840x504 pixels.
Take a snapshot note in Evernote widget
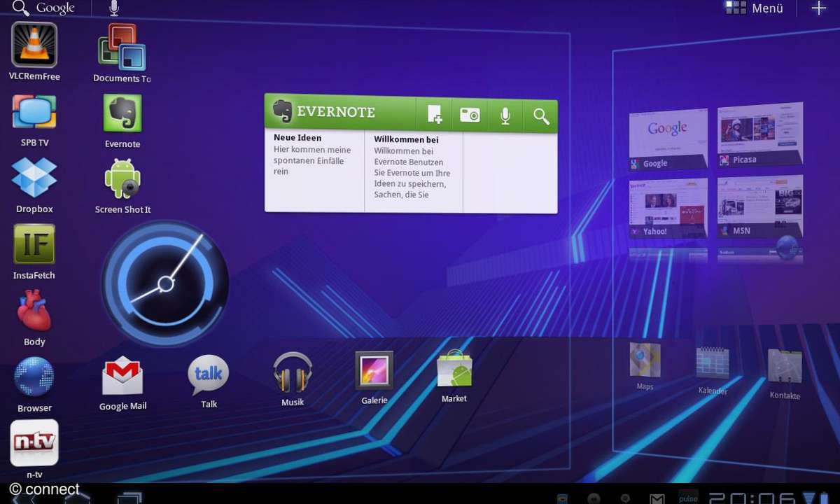click(470, 115)
